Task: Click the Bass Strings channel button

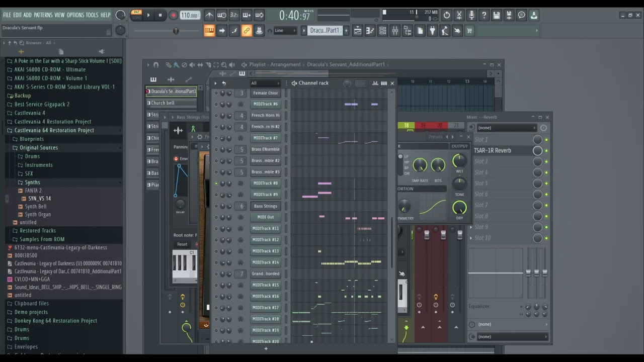Action: (266, 206)
